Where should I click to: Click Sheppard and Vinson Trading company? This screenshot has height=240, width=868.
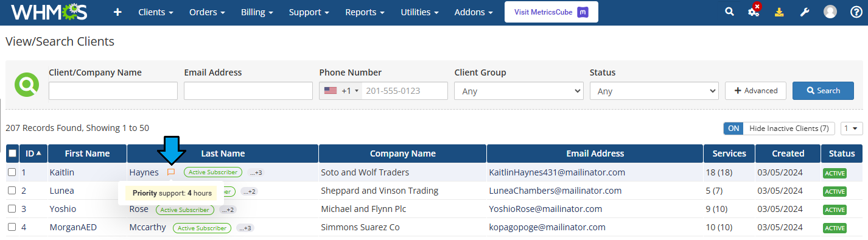[x=380, y=191]
